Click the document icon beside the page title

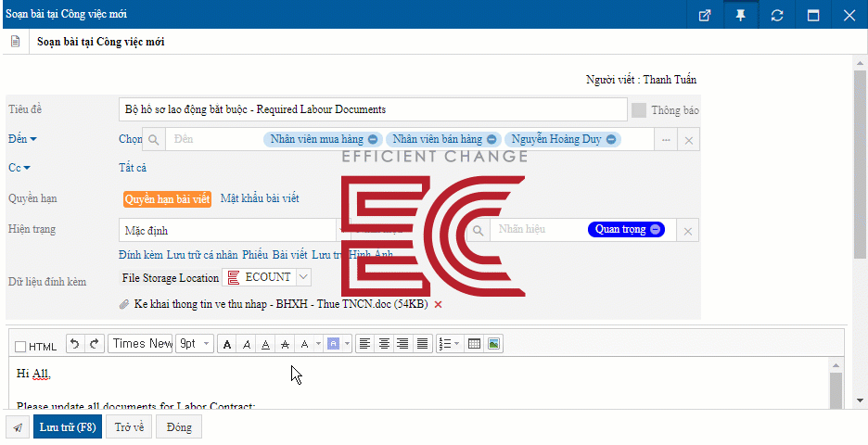pos(16,42)
